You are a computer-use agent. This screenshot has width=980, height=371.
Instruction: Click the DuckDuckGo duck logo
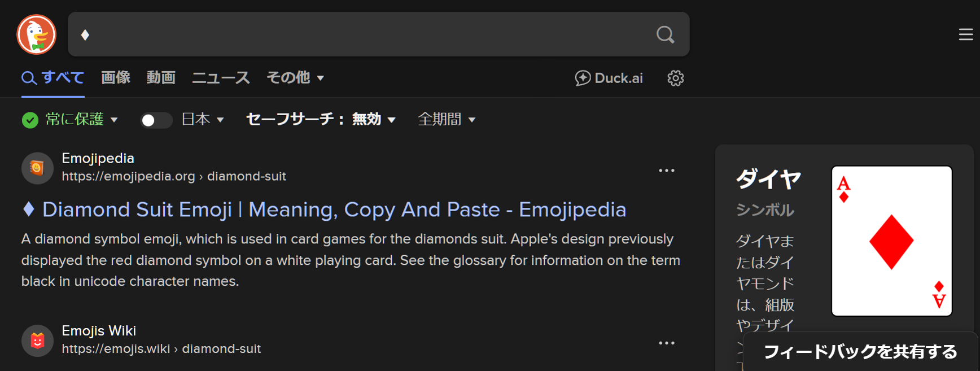coord(37,34)
